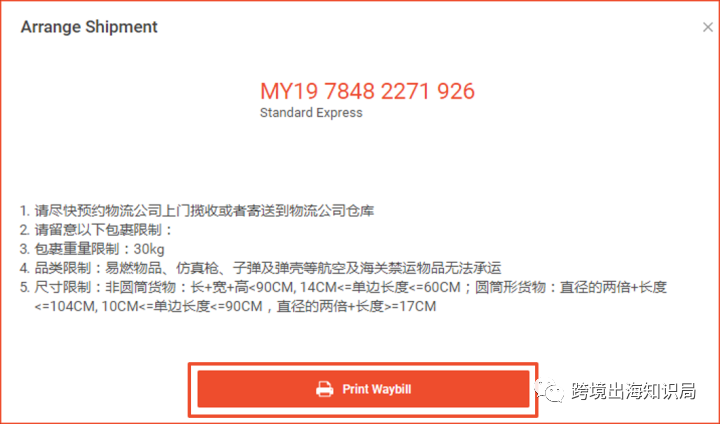720x424 pixels.
Task: Click the Print Waybill button label
Action: (x=377, y=389)
